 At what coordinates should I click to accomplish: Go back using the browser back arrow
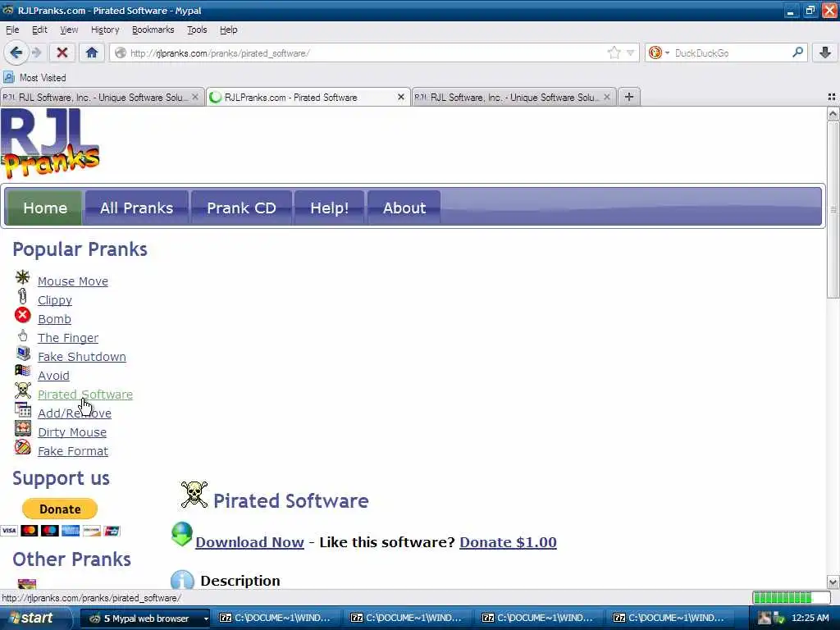[16, 52]
